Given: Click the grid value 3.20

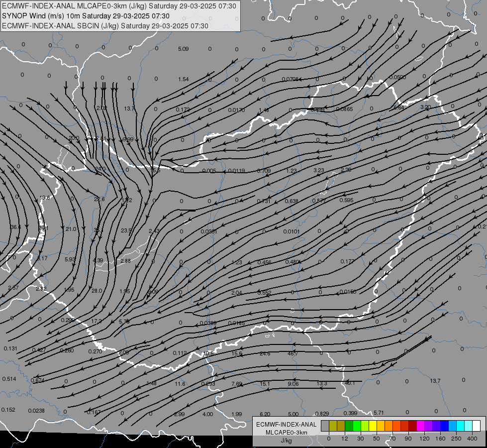Looking at the screenshot, I should (426, 107).
